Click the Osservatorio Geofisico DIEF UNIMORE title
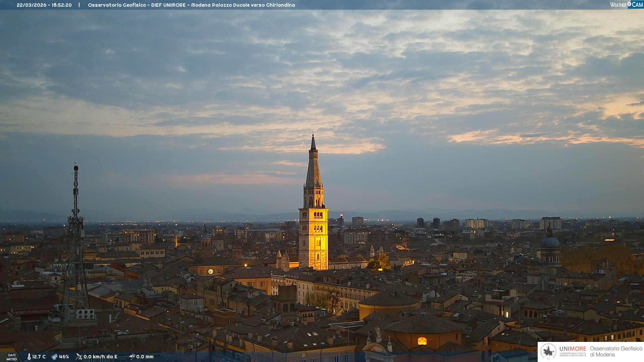 tap(191, 5)
